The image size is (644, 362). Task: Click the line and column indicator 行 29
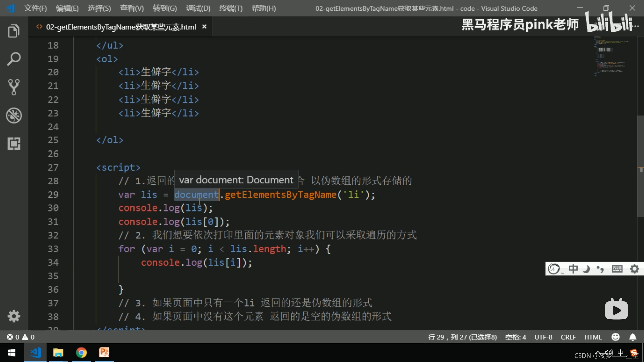coord(462,337)
